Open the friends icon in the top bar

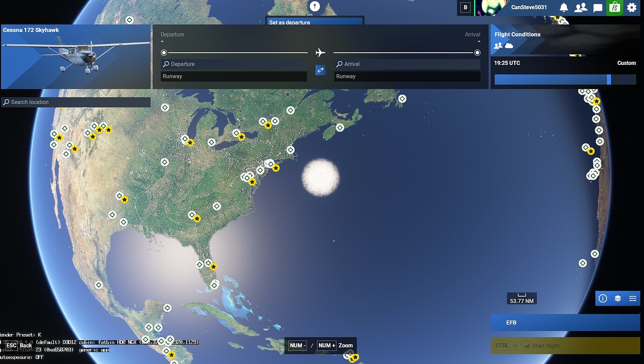(x=580, y=7)
